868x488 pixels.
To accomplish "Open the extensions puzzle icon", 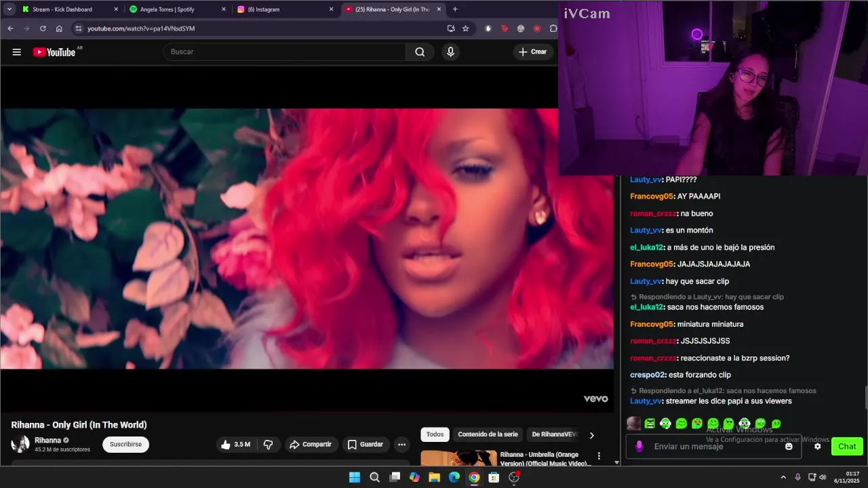I will click(x=553, y=28).
